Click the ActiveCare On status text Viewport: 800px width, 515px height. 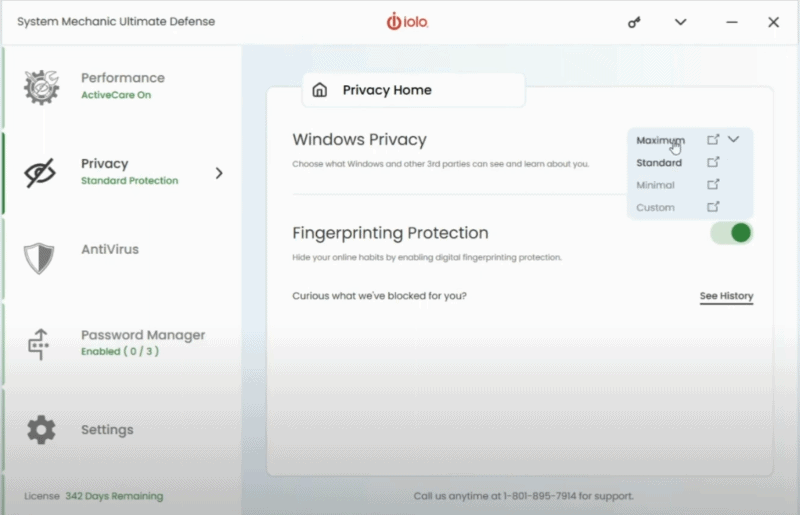[x=116, y=95]
